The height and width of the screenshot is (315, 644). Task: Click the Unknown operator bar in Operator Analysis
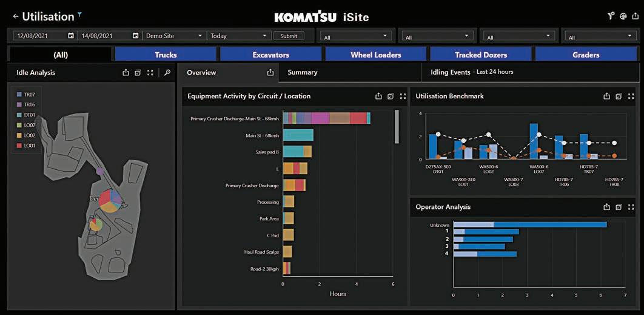pos(530,225)
